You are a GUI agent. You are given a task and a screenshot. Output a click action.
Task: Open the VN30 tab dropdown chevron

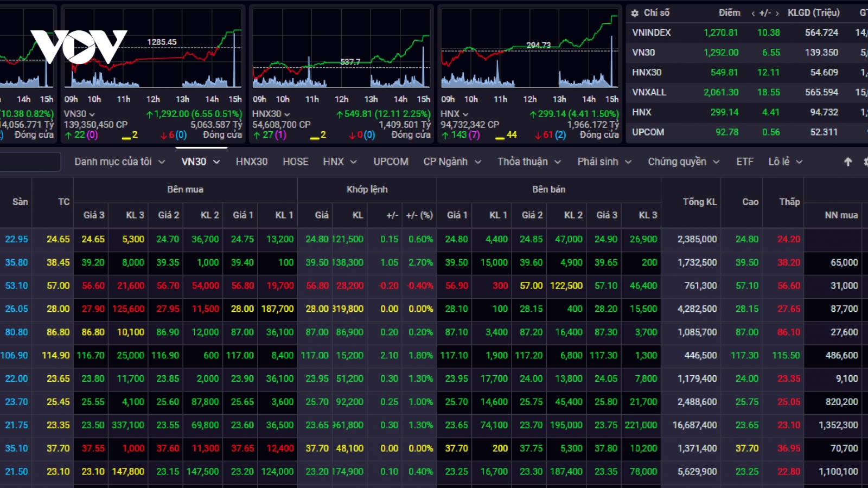pos(216,162)
